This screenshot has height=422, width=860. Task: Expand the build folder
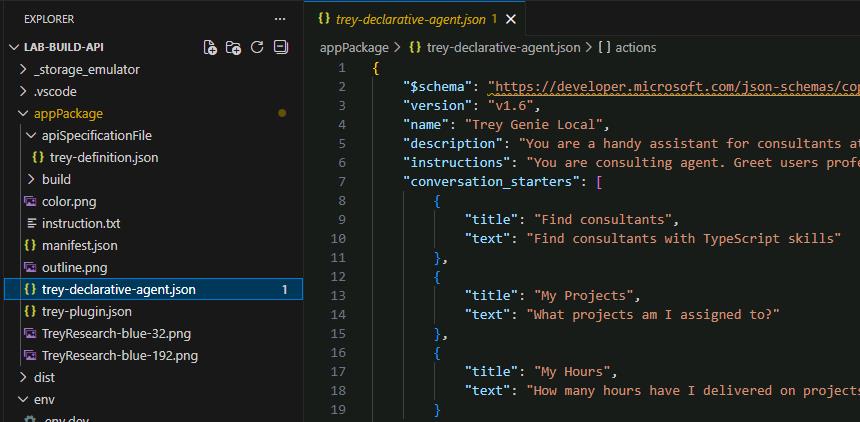(x=56, y=179)
